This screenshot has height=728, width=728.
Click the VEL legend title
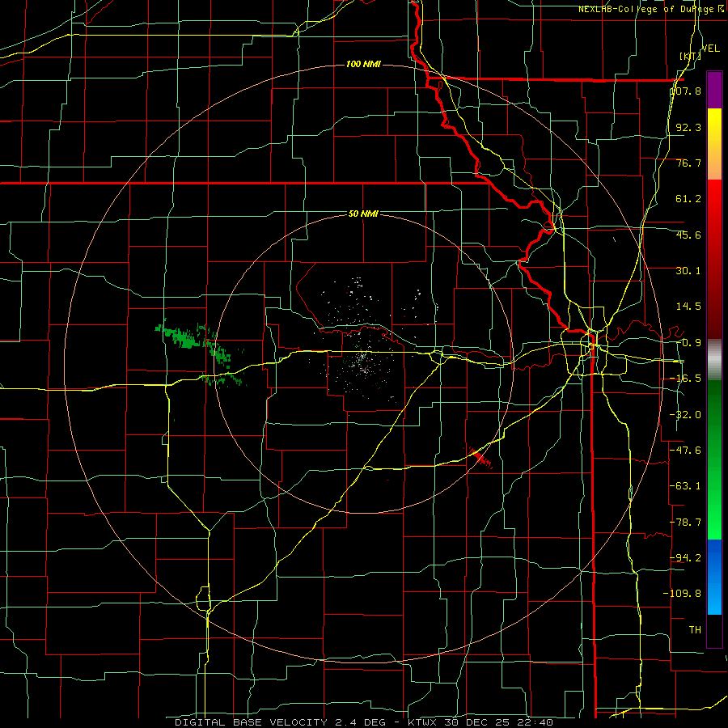pyautogui.click(x=710, y=49)
